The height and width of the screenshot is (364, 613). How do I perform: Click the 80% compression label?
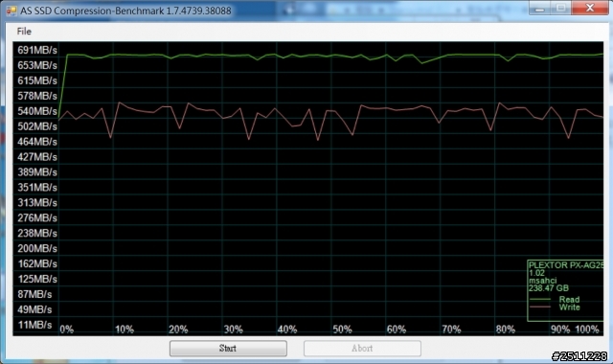coord(506,330)
